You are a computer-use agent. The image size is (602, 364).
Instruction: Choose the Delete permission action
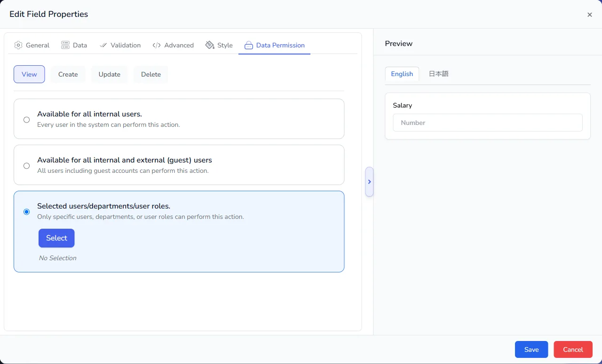coord(151,74)
